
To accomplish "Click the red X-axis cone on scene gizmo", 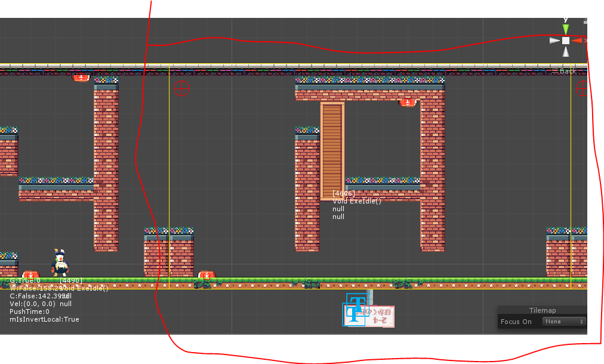I will 577,41.
